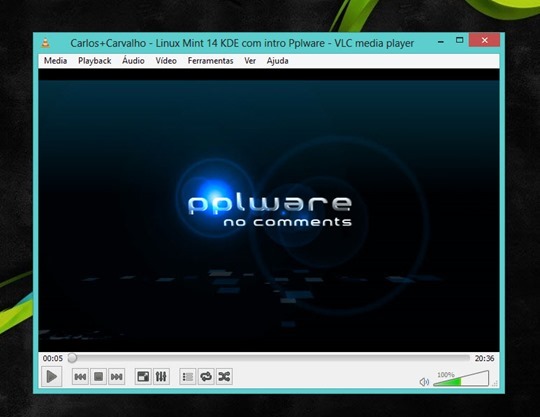
Task: Click the total duration 20:36
Action: (x=484, y=358)
